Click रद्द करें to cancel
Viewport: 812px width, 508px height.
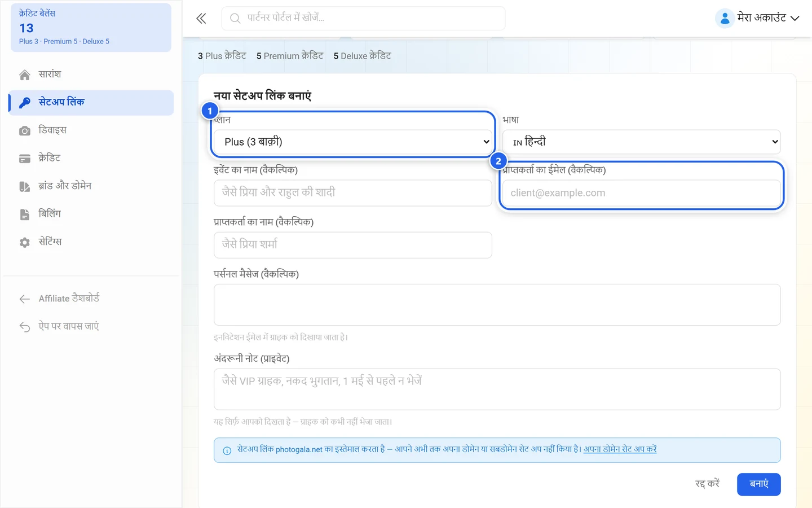[x=707, y=484]
